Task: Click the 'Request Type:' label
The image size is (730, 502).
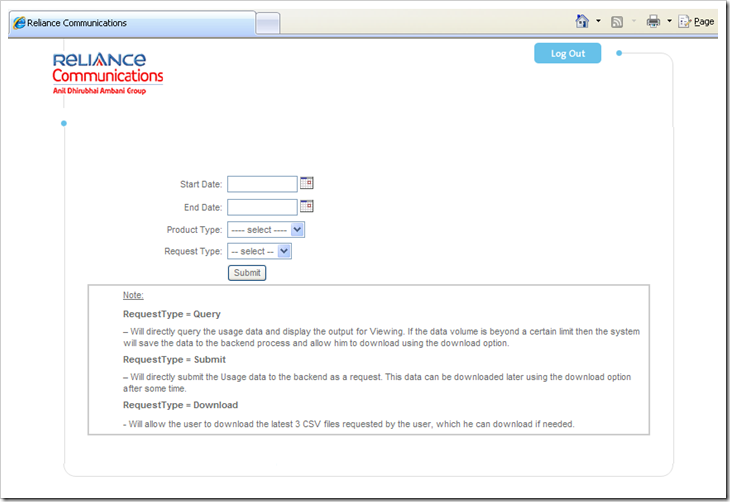Action: [193, 251]
